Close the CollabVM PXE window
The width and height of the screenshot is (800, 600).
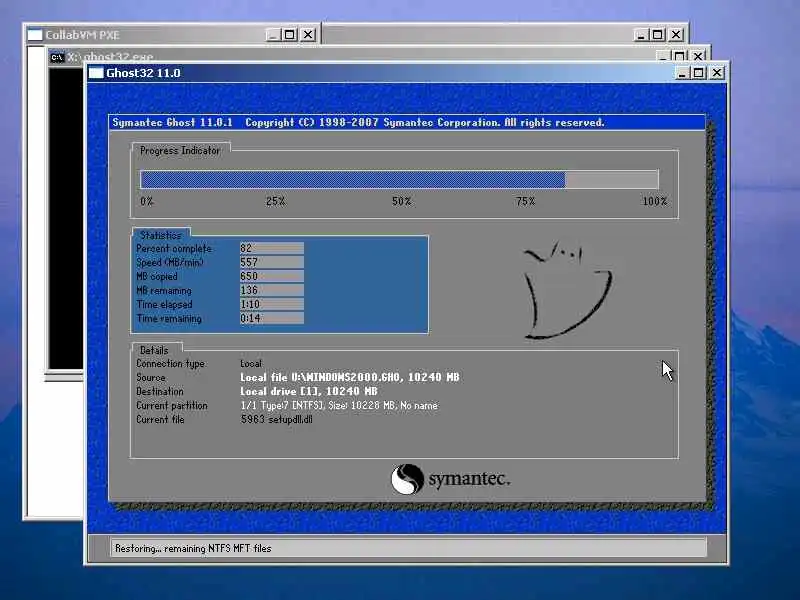click(308, 35)
